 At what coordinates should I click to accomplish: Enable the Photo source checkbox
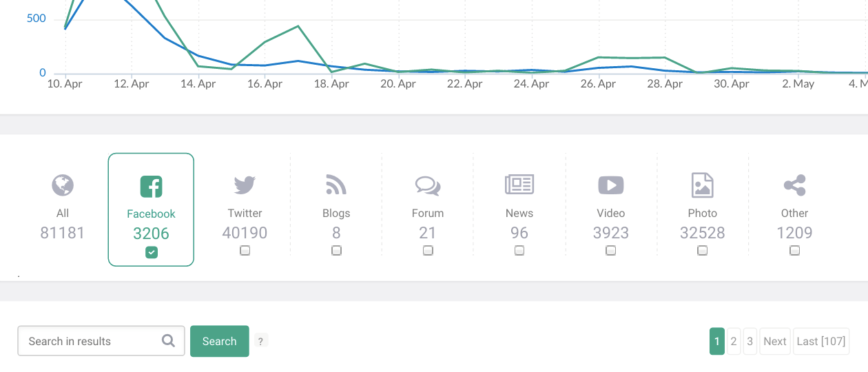pyautogui.click(x=702, y=251)
